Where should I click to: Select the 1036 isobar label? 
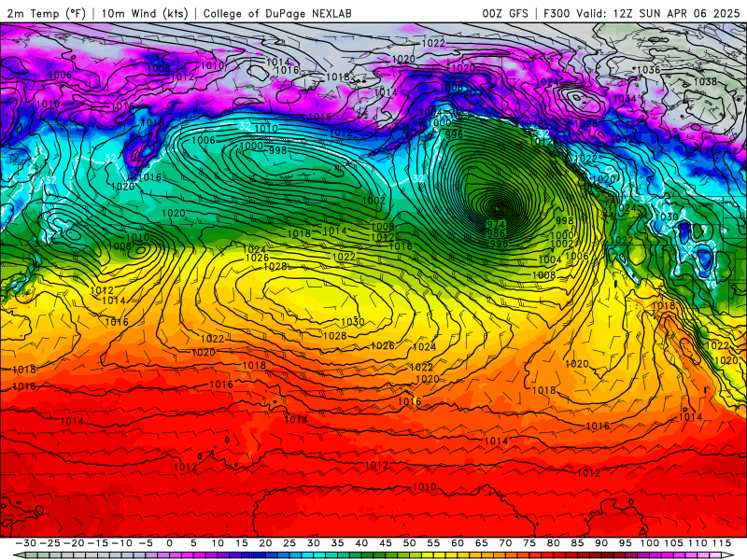[649, 70]
